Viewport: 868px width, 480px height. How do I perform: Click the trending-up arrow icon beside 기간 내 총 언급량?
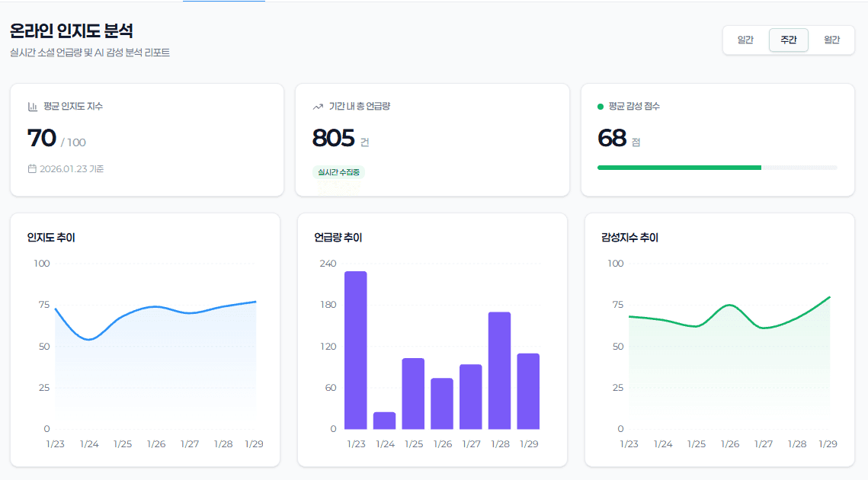(316, 107)
